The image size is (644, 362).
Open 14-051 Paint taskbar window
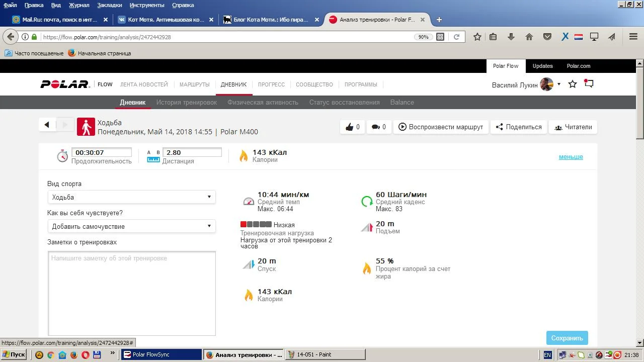[x=326, y=354]
